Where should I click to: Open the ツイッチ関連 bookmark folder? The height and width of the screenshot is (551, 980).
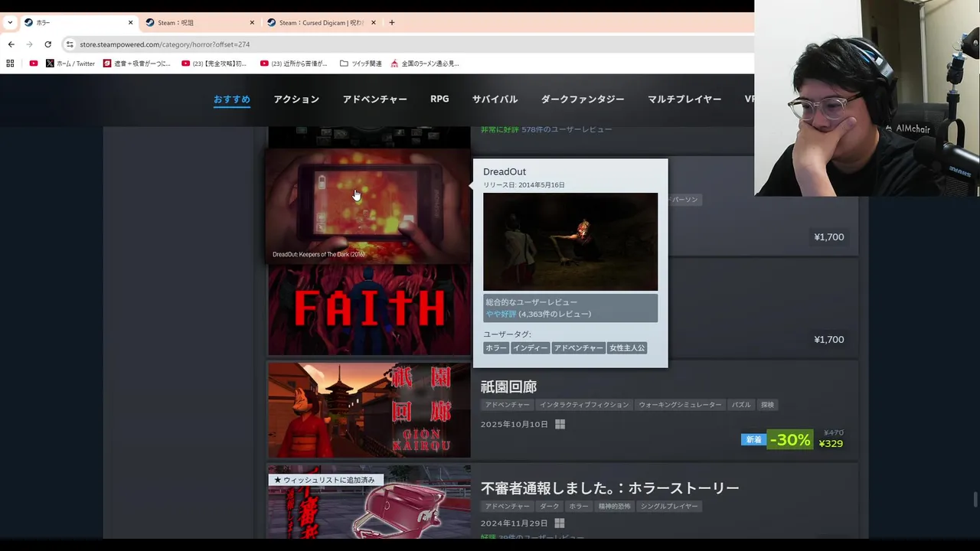[x=361, y=64]
